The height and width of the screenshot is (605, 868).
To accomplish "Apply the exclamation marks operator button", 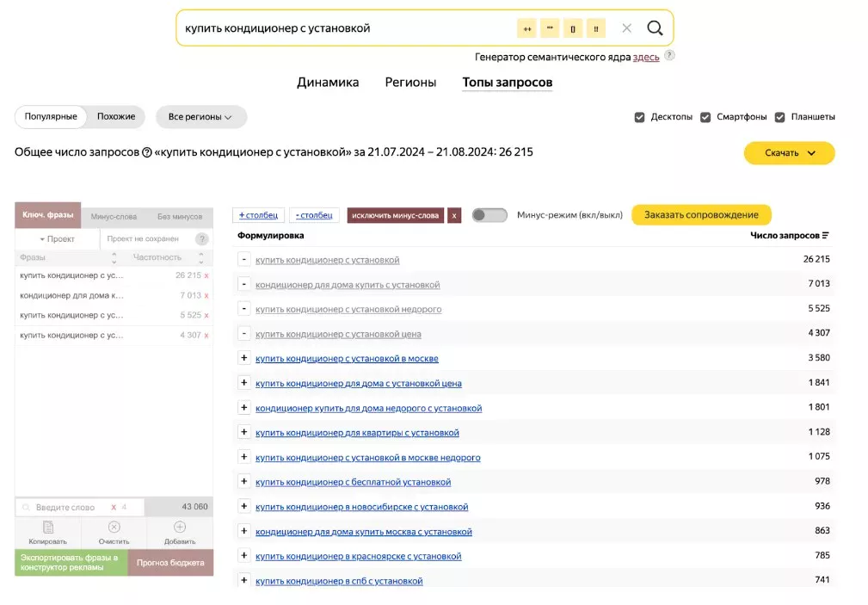I will [595, 28].
